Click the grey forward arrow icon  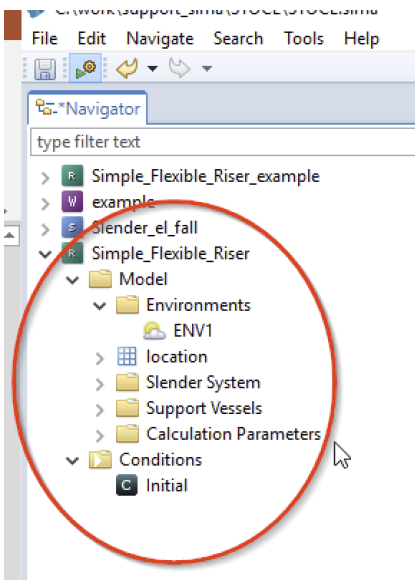click(x=179, y=68)
